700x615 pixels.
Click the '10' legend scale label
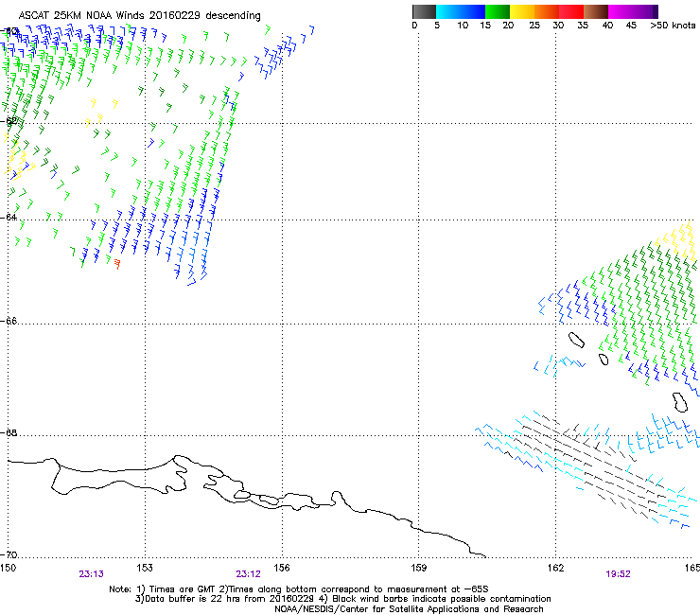point(463,26)
